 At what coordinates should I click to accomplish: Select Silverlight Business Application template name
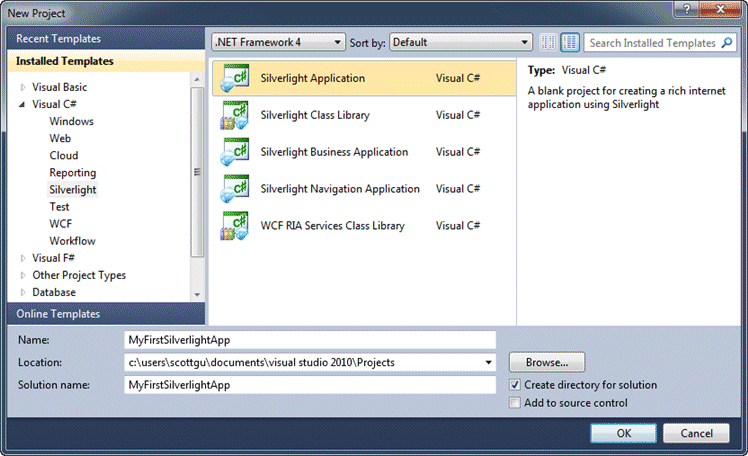334,152
